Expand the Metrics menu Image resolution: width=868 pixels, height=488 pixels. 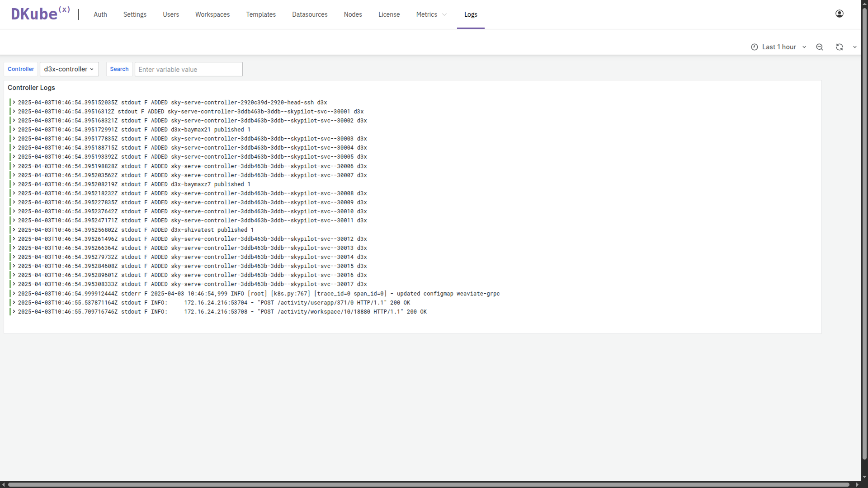click(431, 14)
